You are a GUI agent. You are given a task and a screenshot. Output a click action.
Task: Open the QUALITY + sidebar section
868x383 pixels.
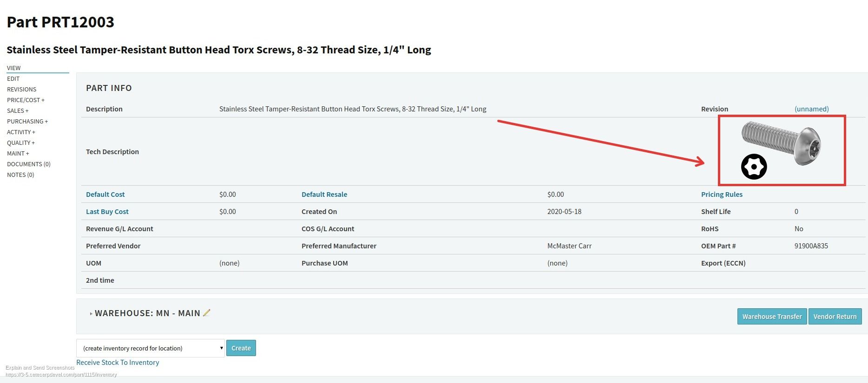tap(21, 143)
